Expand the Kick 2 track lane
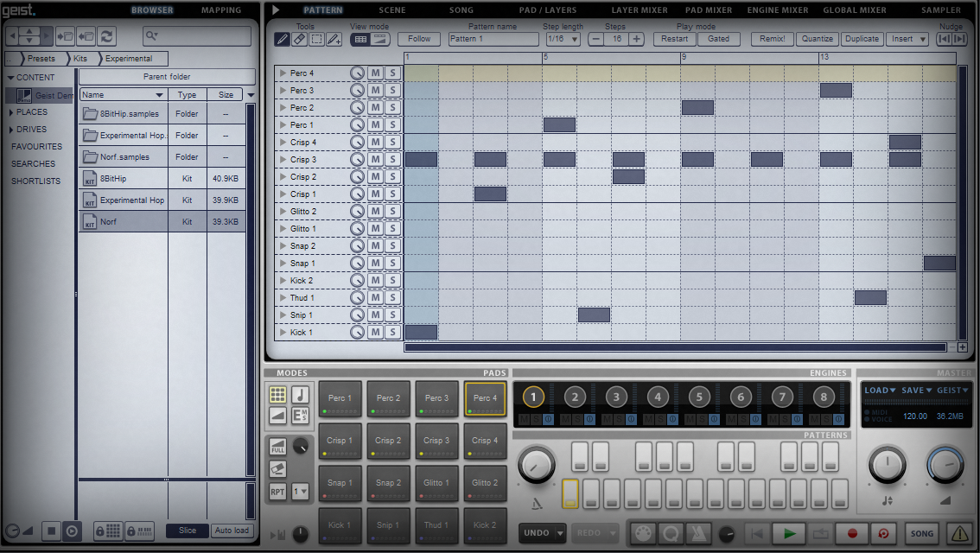 [283, 281]
